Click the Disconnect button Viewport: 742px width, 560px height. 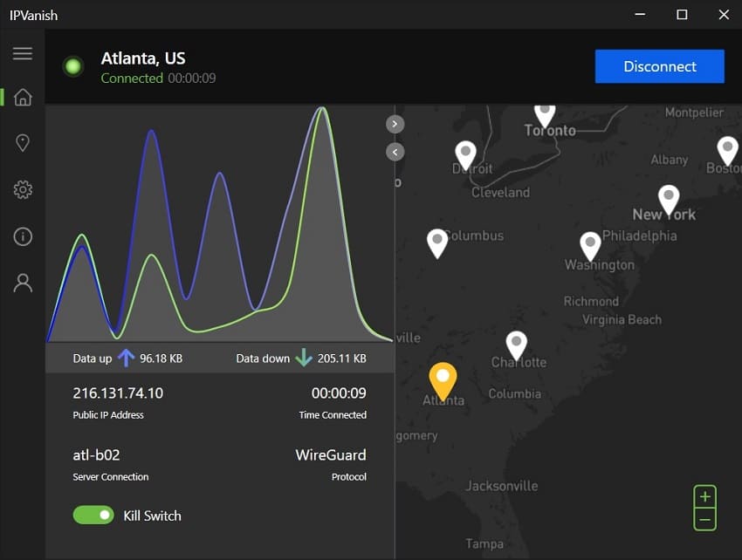pos(660,66)
